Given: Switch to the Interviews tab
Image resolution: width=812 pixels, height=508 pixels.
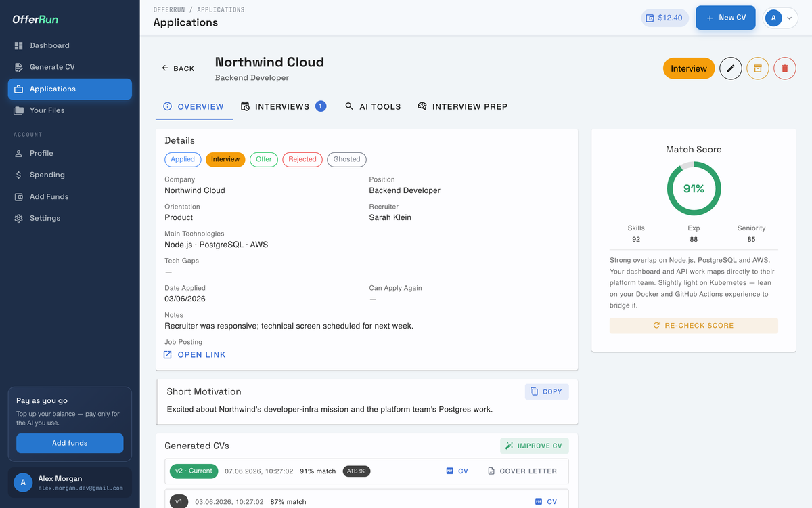Looking at the screenshot, I should pos(284,106).
